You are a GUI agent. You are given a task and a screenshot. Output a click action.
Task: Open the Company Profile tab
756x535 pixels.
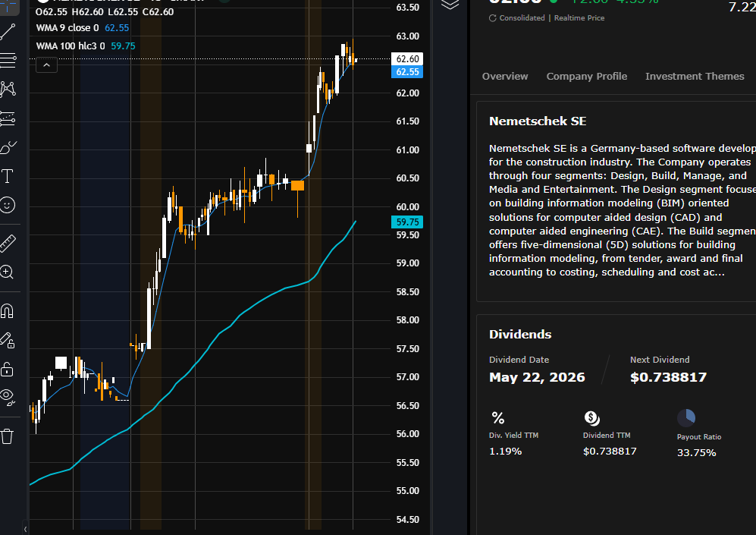[x=586, y=76]
